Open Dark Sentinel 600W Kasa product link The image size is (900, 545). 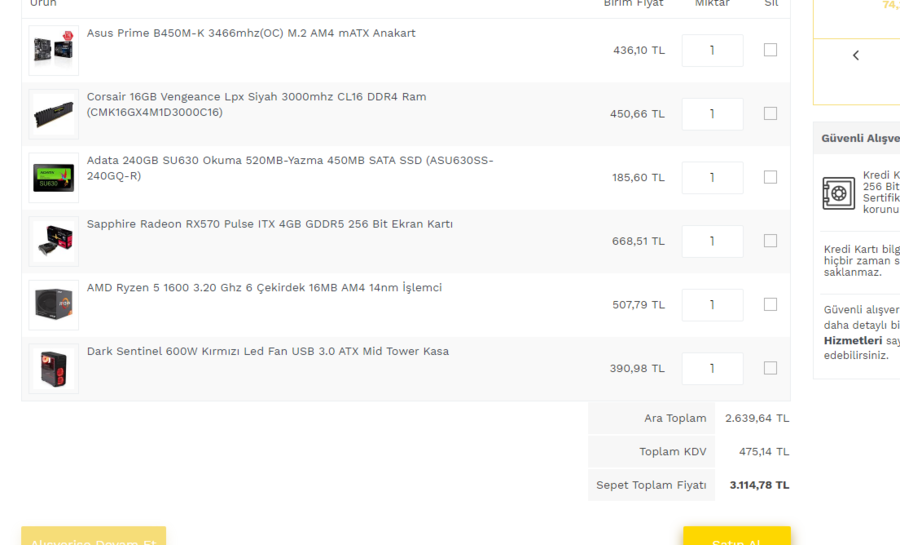pyautogui.click(x=267, y=352)
